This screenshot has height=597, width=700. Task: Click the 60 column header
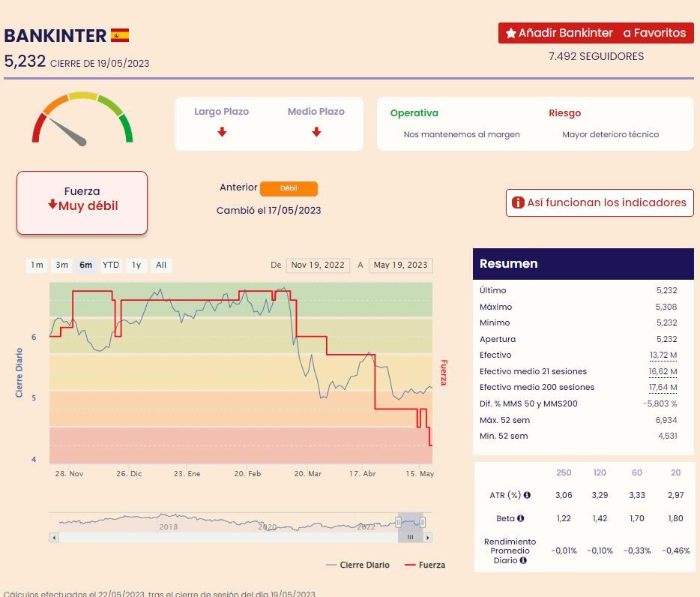637,472
